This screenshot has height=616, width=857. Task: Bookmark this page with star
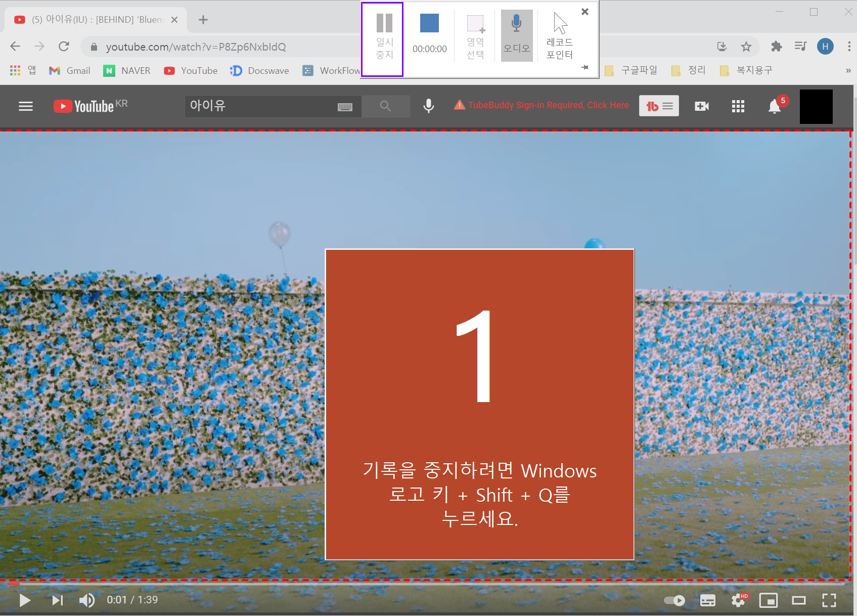(x=746, y=47)
